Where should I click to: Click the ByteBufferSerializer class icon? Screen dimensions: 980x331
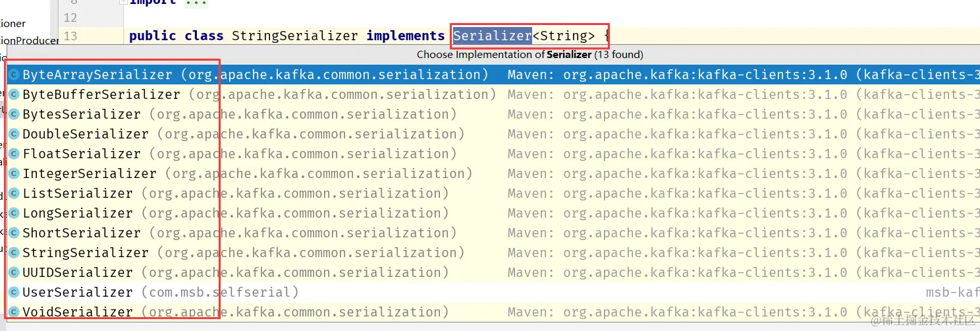(x=14, y=94)
